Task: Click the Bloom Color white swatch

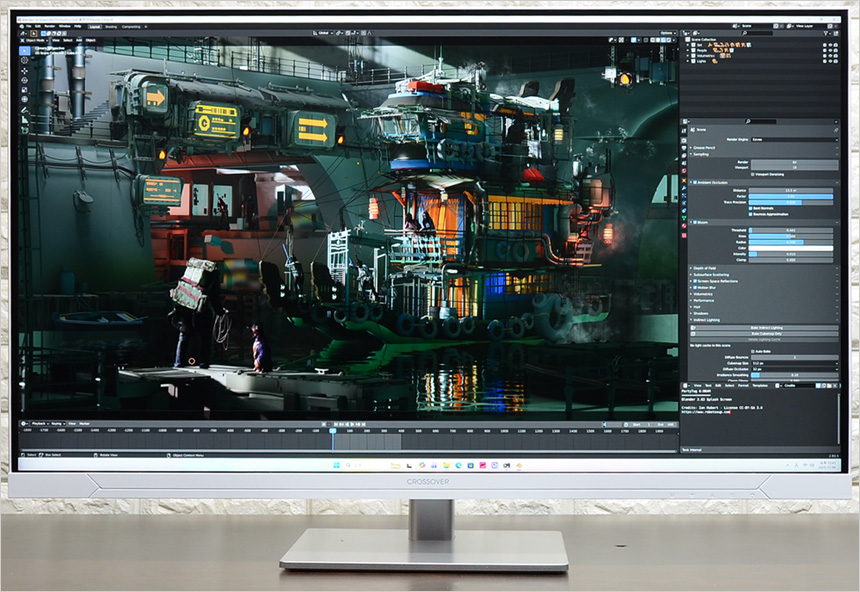Action: (793, 248)
